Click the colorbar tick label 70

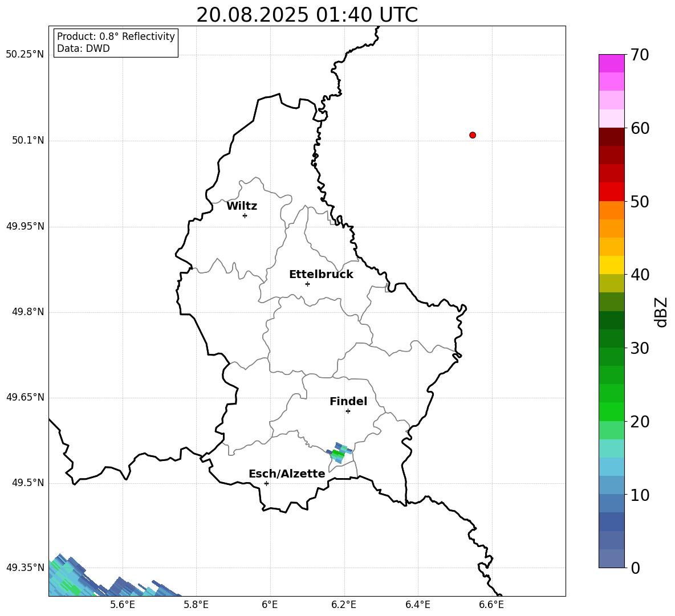640,55
